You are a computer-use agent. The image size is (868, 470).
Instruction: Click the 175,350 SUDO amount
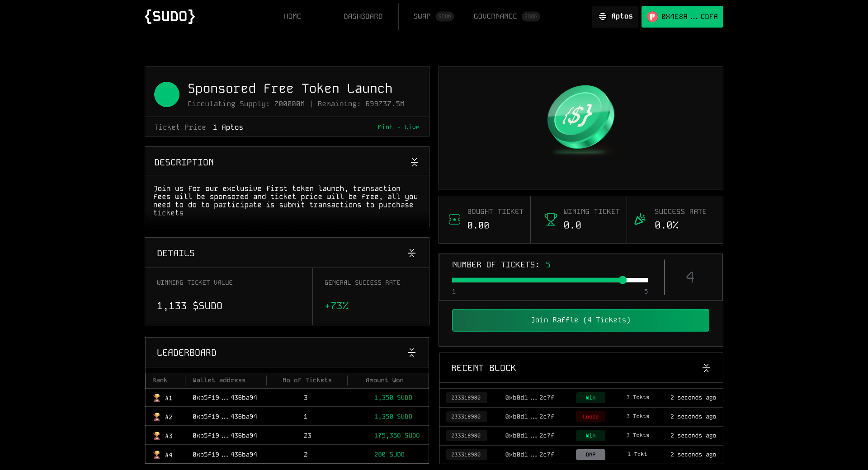pyautogui.click(x=397, y=436)
